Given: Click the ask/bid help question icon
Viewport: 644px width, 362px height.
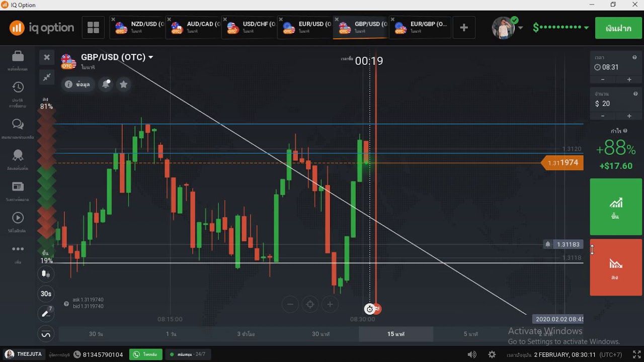Looking at the screenshot, I should click(66, 303).
